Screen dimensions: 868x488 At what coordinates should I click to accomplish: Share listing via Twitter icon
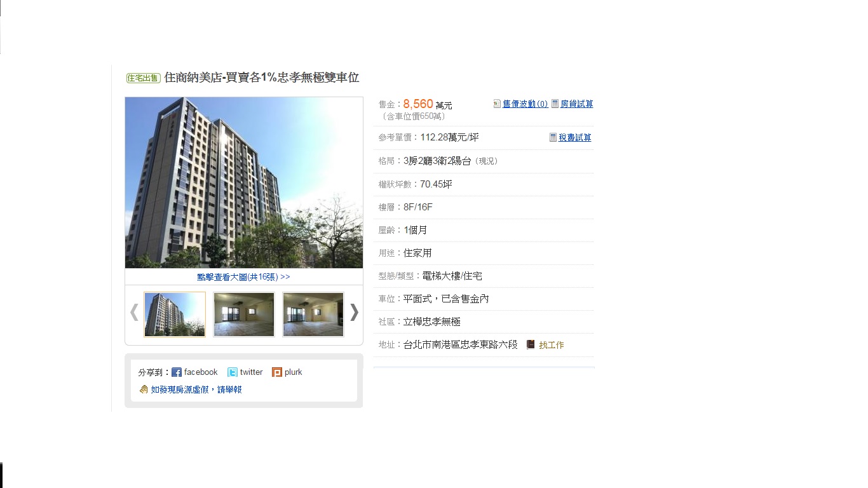(x=233, y=372)
